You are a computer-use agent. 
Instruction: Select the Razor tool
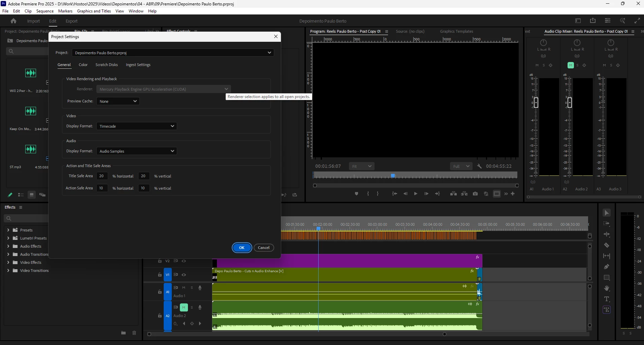point(607,245)
